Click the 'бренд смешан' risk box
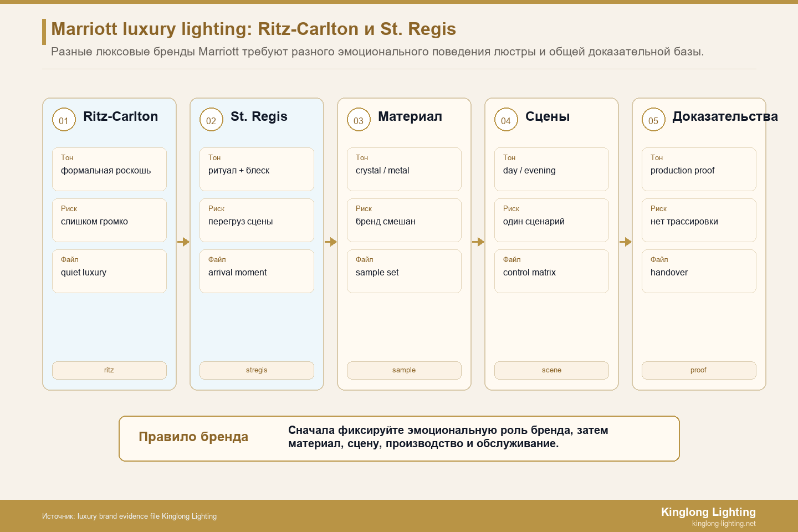798x532 pixels. coord(404,220)
